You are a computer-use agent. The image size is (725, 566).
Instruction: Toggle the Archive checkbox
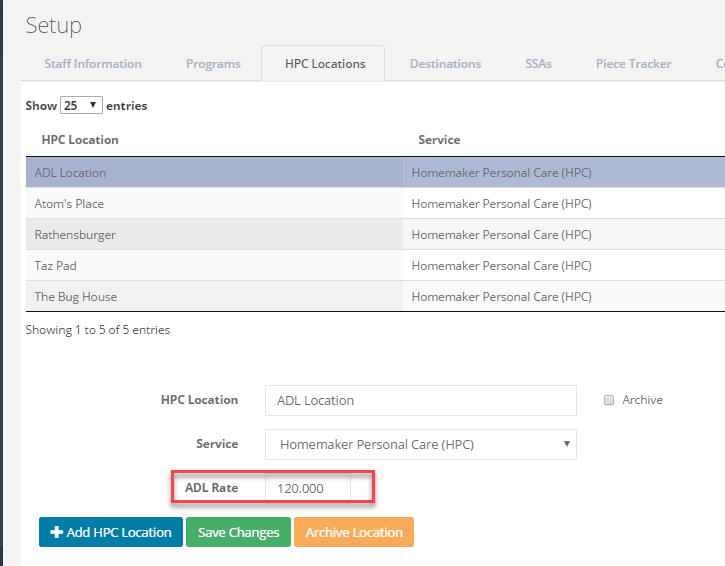pos(609,400)
